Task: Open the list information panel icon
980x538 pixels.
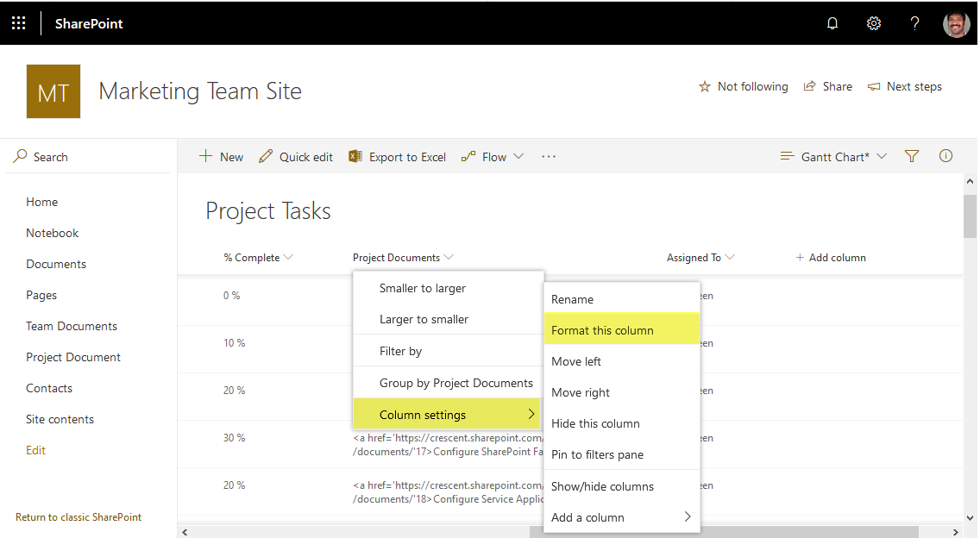Action: (x=945, y=155)
